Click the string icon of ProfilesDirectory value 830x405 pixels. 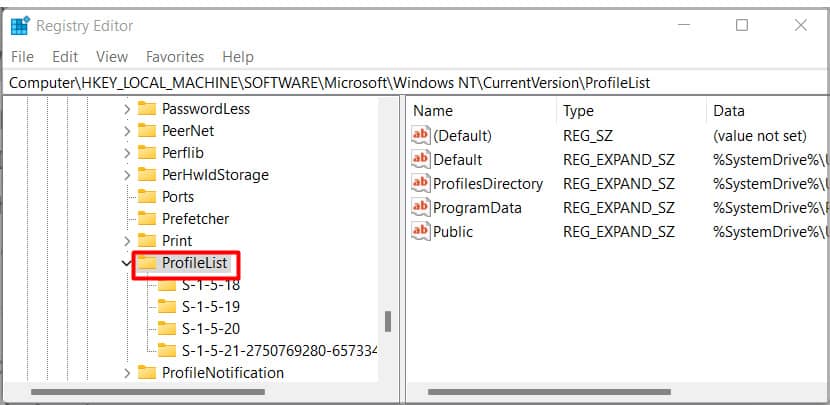[x=421, y=184]
